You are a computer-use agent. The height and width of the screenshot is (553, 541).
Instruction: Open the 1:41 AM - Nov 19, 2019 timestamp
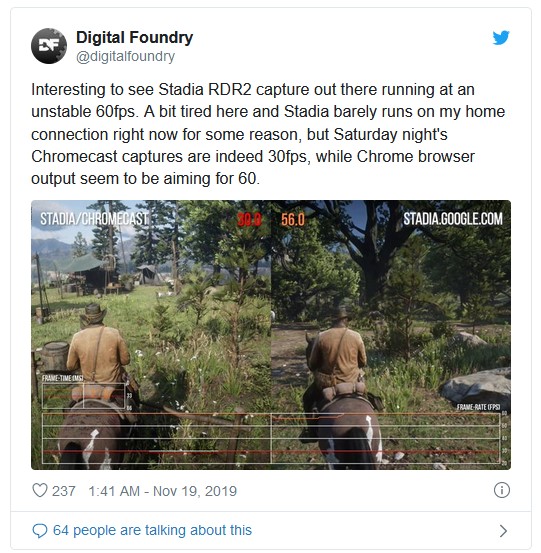162,491
